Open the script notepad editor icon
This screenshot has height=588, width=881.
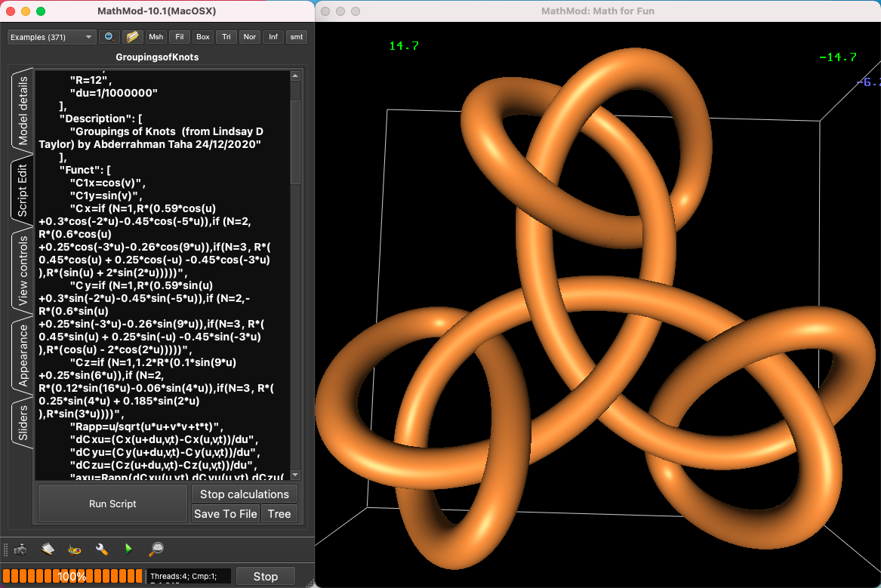tap(47, 550)
